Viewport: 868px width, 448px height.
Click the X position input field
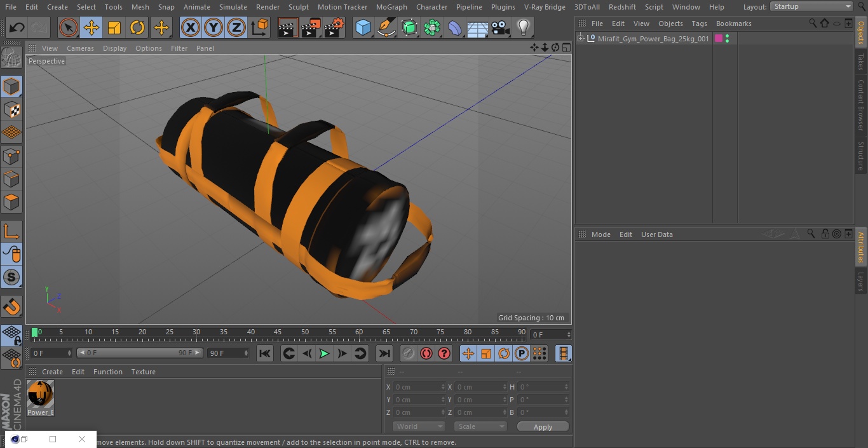419,387
